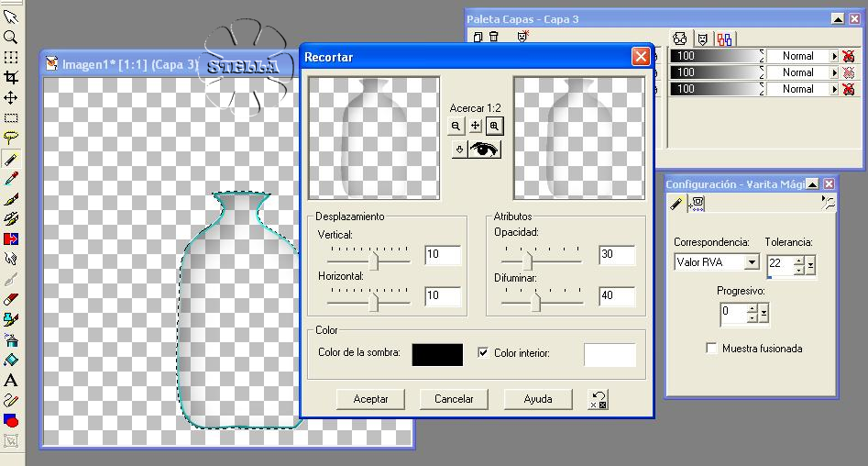The image size is (868, 466).
Task: Click the Opacidad slider handle
Action: (x=528, y=261)
